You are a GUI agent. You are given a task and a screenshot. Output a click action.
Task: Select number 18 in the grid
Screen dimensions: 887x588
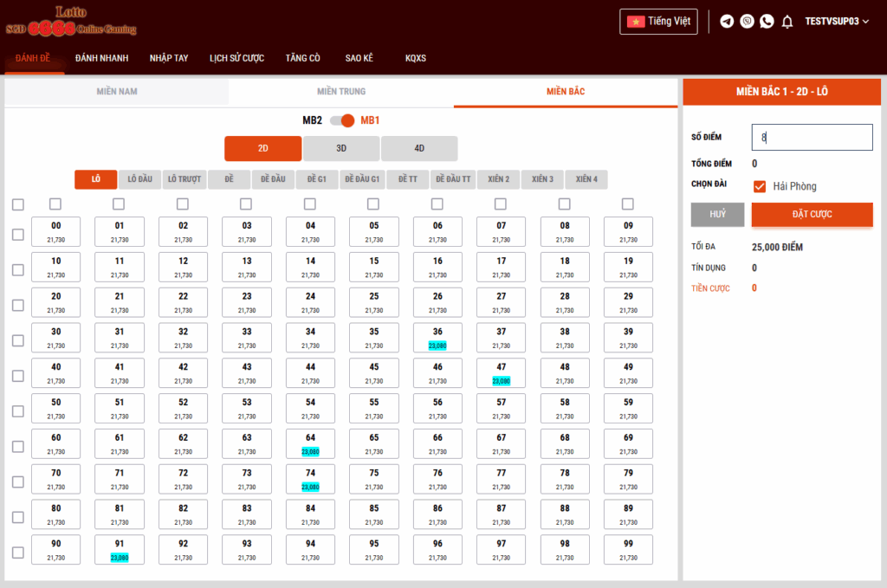pyautogui.click(x=565, y=267)
